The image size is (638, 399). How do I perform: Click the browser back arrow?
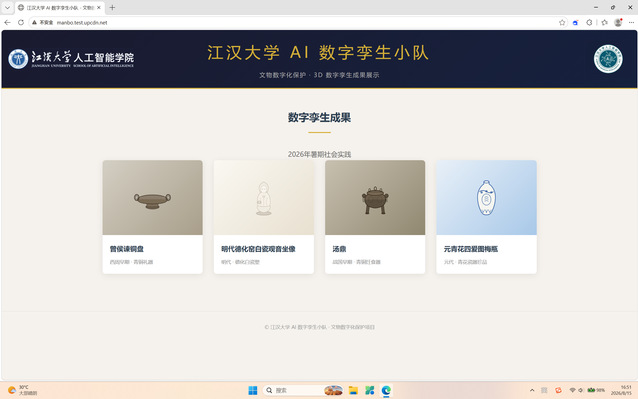[7, 22]
